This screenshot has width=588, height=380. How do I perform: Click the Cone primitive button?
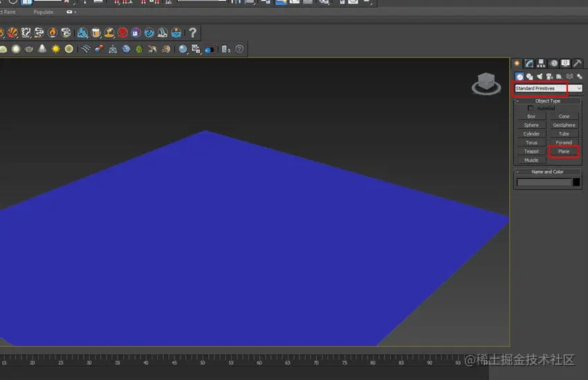[x=564, y=117]
